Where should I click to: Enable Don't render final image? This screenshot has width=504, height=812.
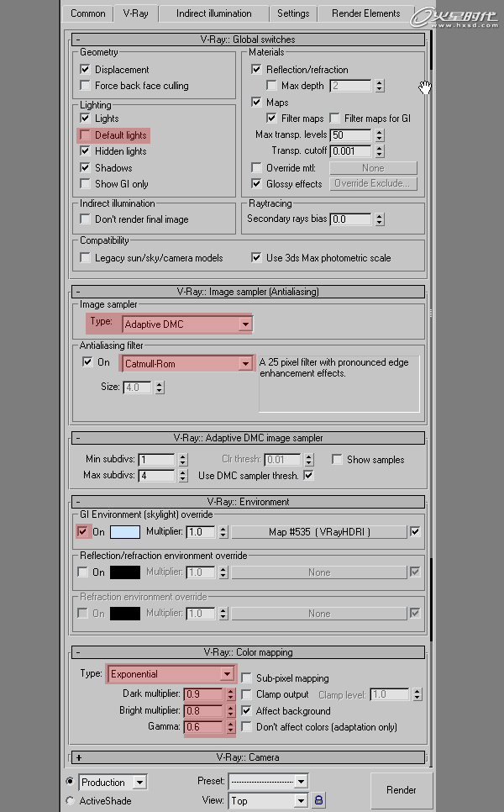coord(86,219)
